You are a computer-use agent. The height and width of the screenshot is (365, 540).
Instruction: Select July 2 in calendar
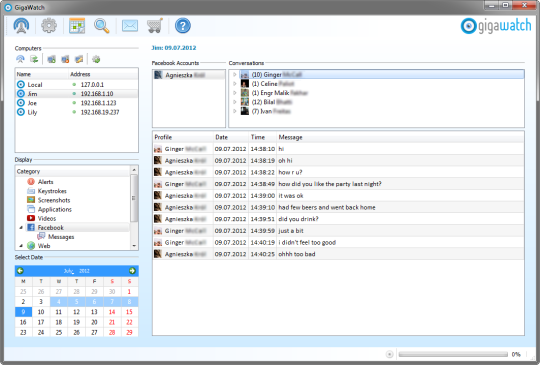(x=23, y=302)
